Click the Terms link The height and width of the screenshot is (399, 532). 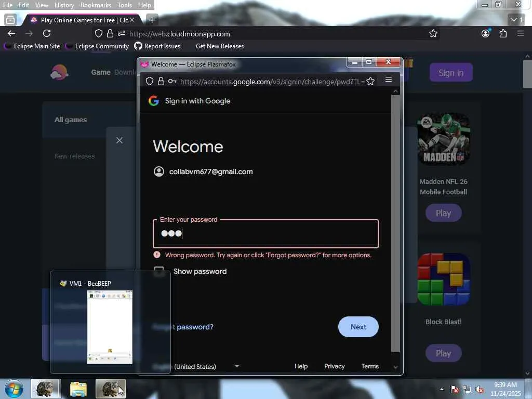(370, 366)
